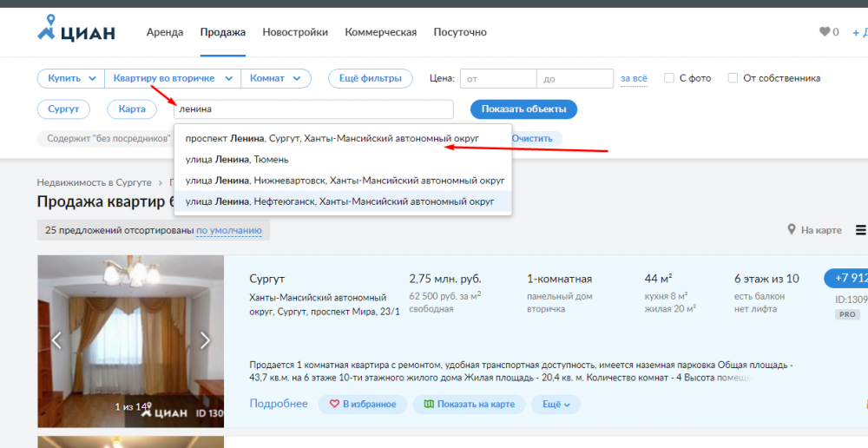Screen dimensions: 868x448
Task: Click the 'Показать объекты' button
Action: 523,109
